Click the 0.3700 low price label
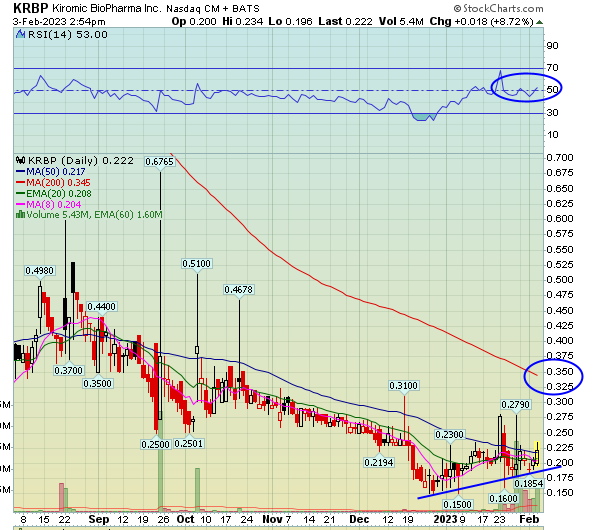Screen dimensions: 593x530 (x=68, y=370)
